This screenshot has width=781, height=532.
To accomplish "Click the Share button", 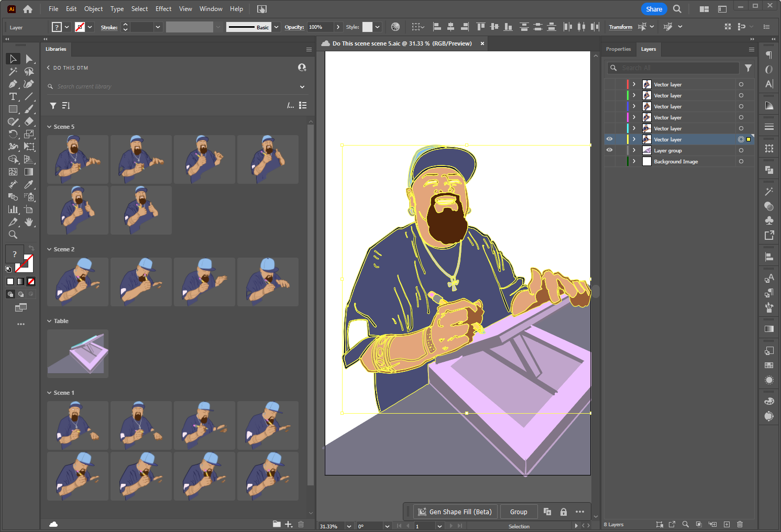I will tap(654, 9).
